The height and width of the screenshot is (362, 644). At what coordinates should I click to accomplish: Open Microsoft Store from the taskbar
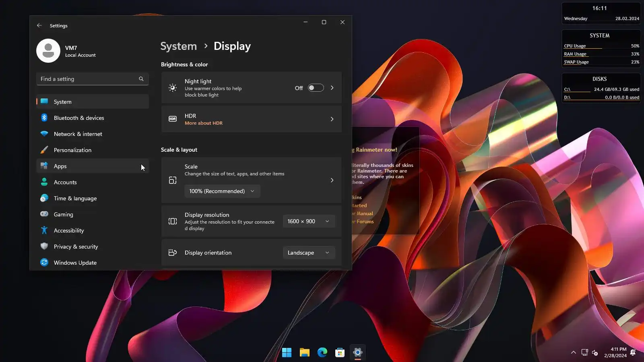[x=340, y=353]
